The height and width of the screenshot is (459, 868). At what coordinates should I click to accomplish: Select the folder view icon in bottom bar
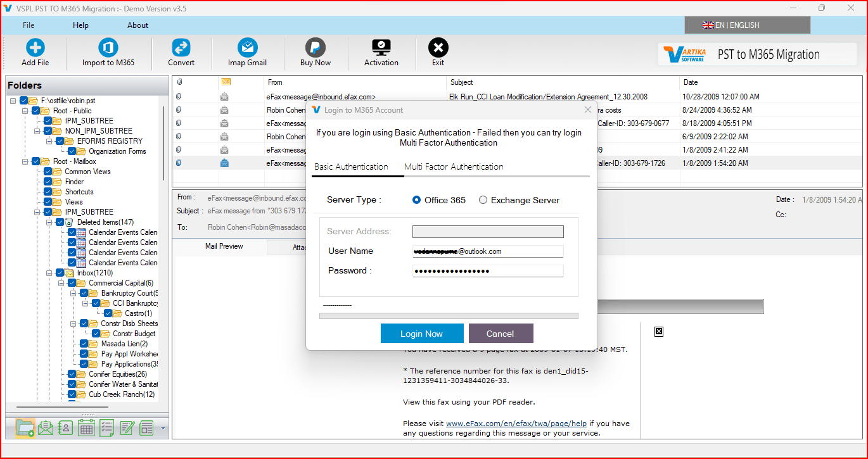(x=25, y=428)
